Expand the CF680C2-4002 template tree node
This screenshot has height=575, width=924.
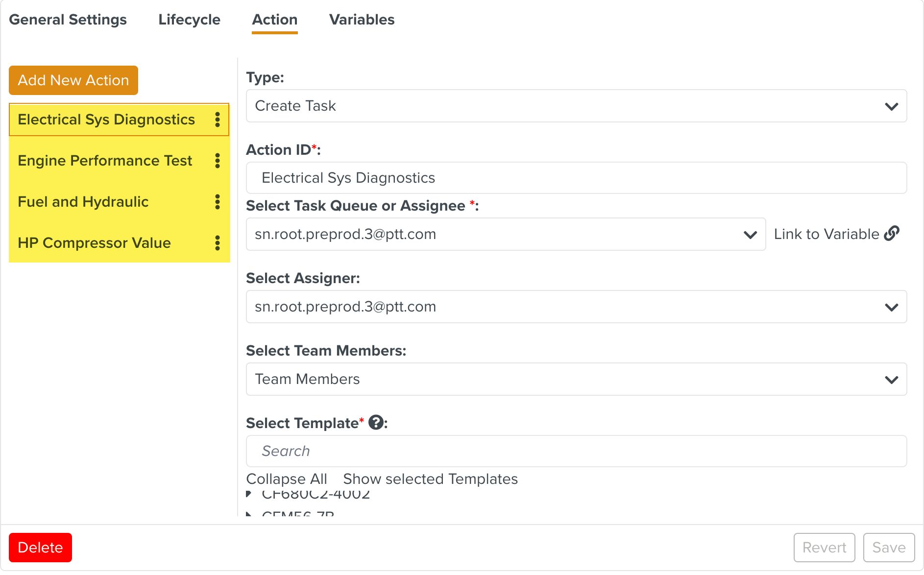coord(249,494)
